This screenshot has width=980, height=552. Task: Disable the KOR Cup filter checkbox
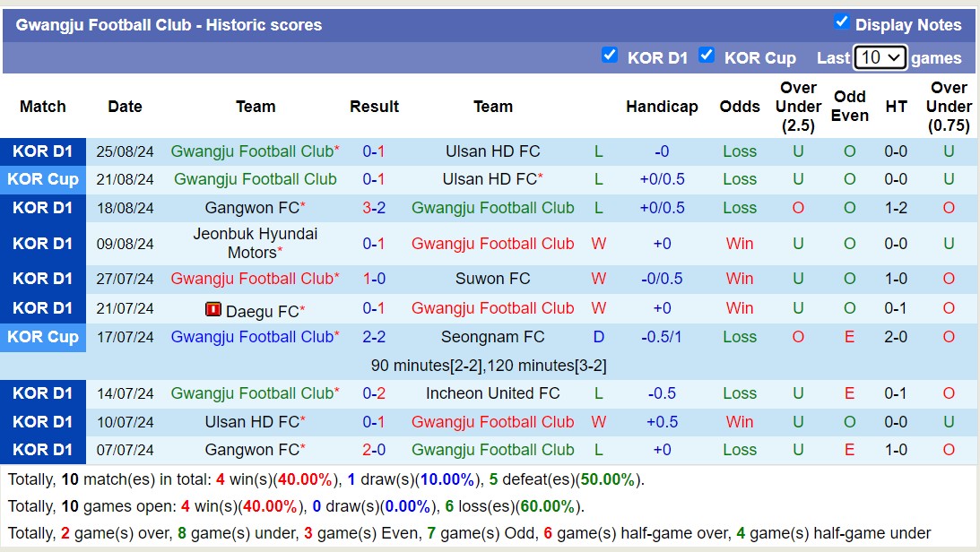[707, 56]
